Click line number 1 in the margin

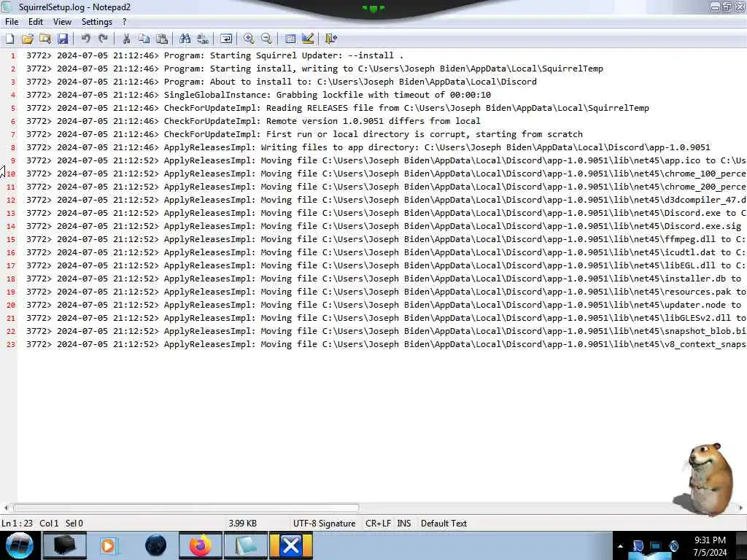[13, 55]
